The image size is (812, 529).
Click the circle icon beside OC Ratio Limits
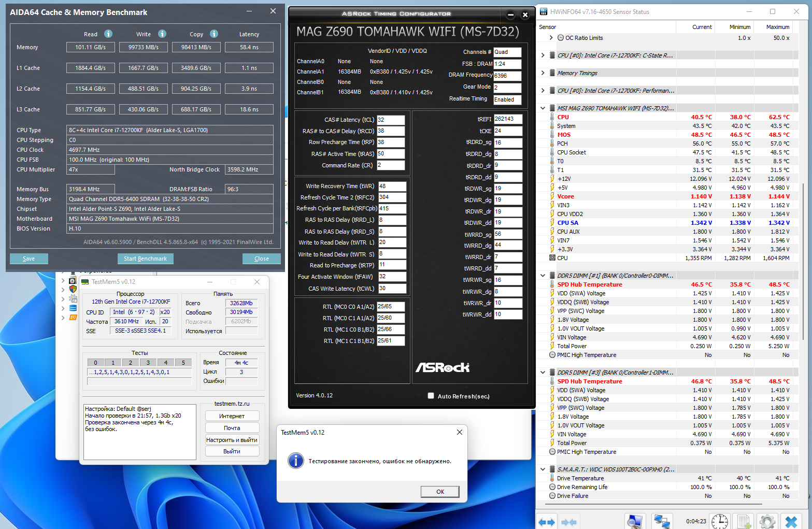[561, 38]
